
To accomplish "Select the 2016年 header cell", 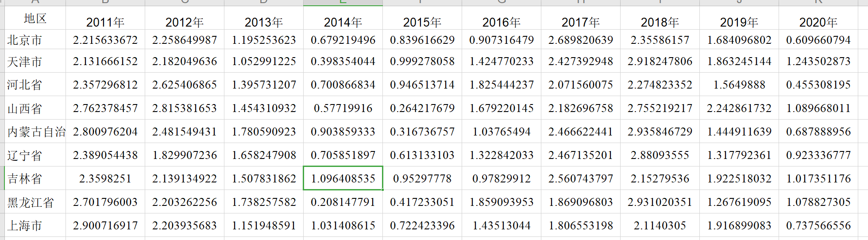I will pos(502,18).
